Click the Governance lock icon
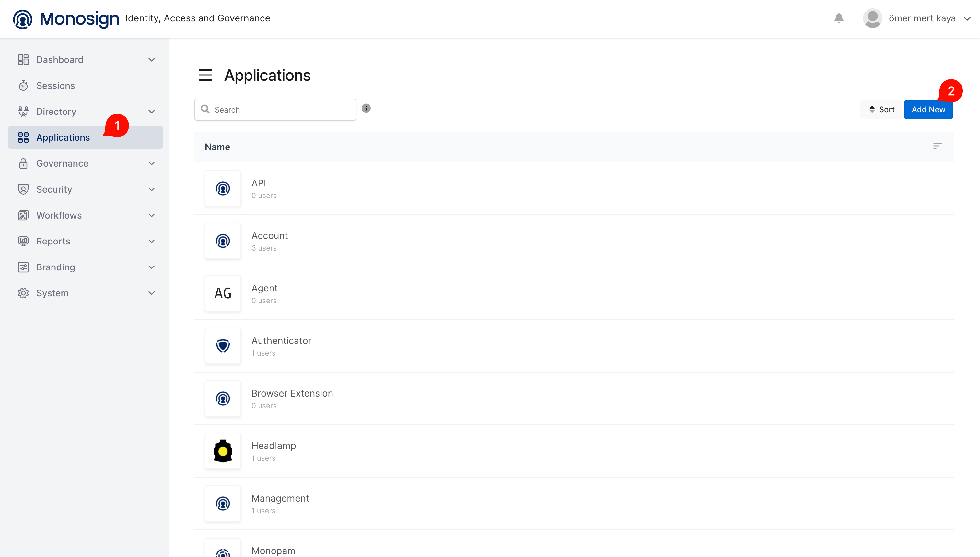The width and height of the screenshot is (980, 557). (23, 163)
